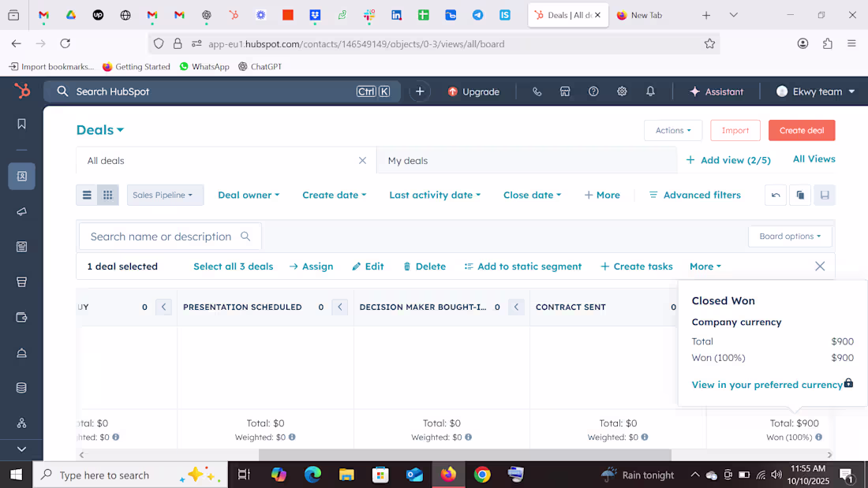Open the Assistant panel
Image resolution: width=868 pixels, height=488 pixels.
pos(716,92)
